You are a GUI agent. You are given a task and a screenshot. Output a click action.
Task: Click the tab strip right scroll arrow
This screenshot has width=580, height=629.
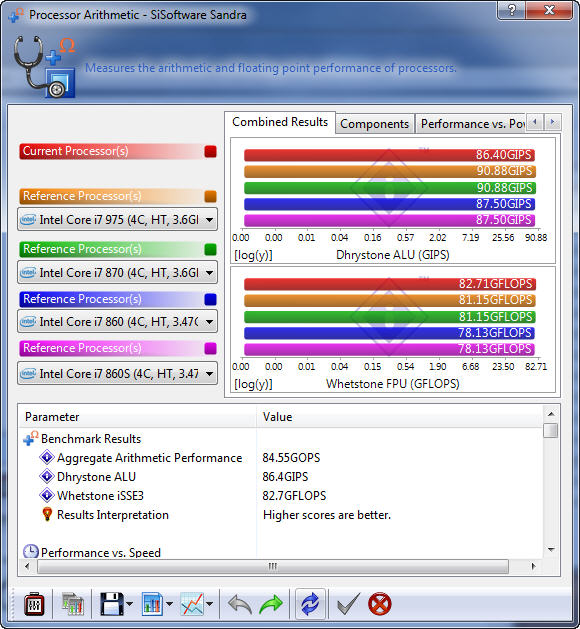click(553, 122)
